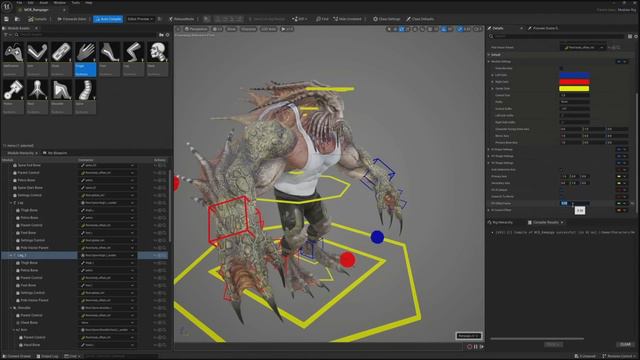Open the Chest Bone connector dropdown
Viewport: 640px width, 360px height.
[x=108, y=322]
